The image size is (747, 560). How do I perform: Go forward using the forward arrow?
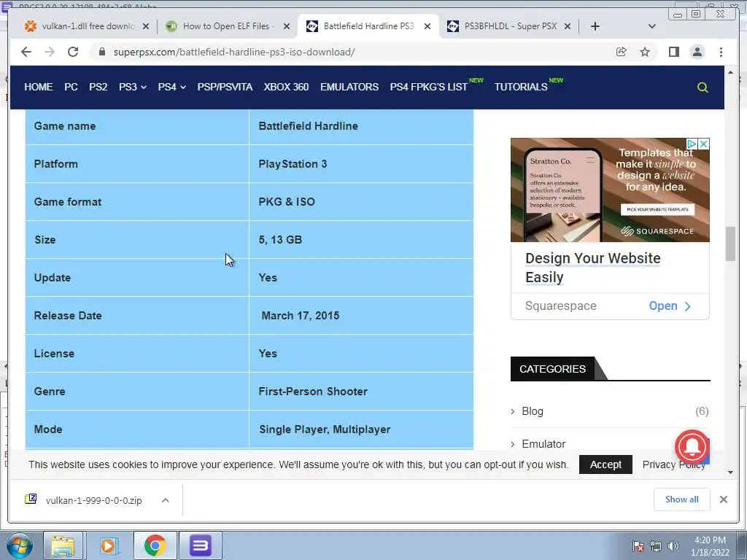coord(50,52)
